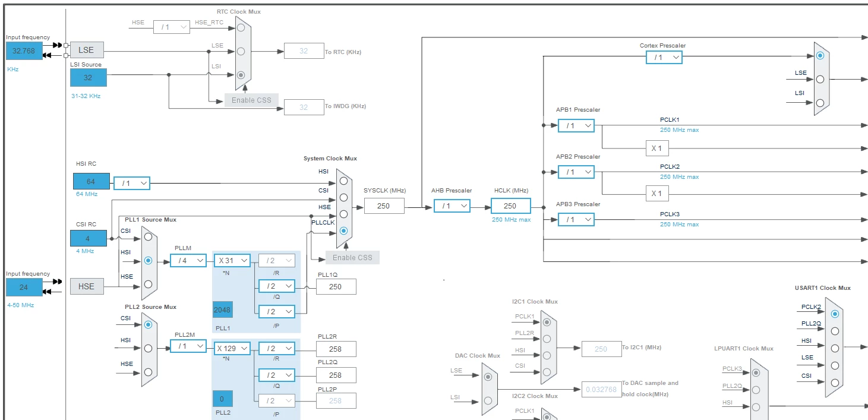Choose CSI in PLL2 Source Mux
Screen dimensions: 868x420
148,325
